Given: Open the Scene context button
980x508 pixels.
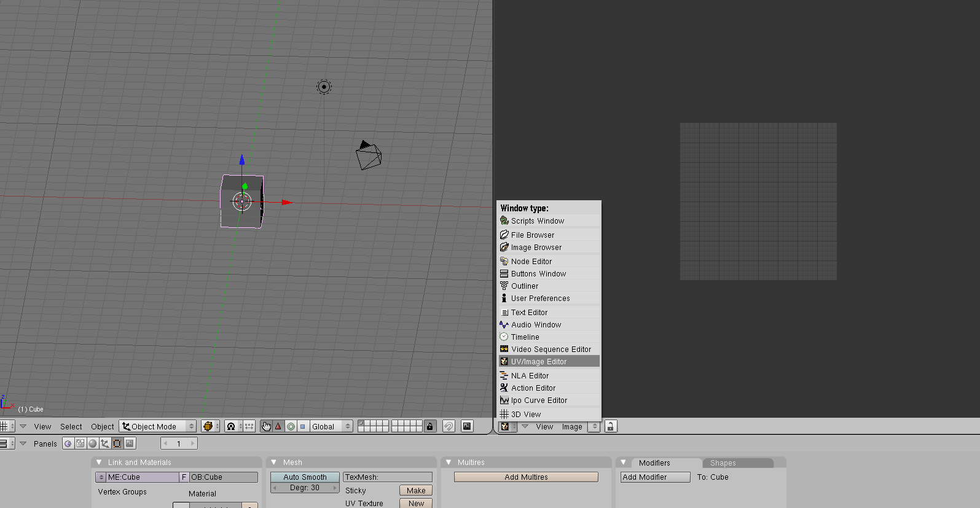Looking at the screenshot, I should coord(130,444).
